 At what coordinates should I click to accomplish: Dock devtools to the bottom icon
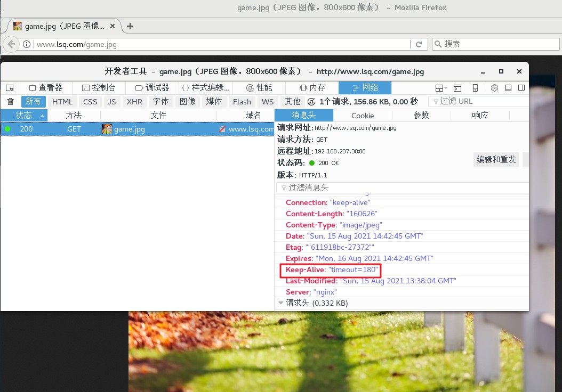[x=508, y=88]
